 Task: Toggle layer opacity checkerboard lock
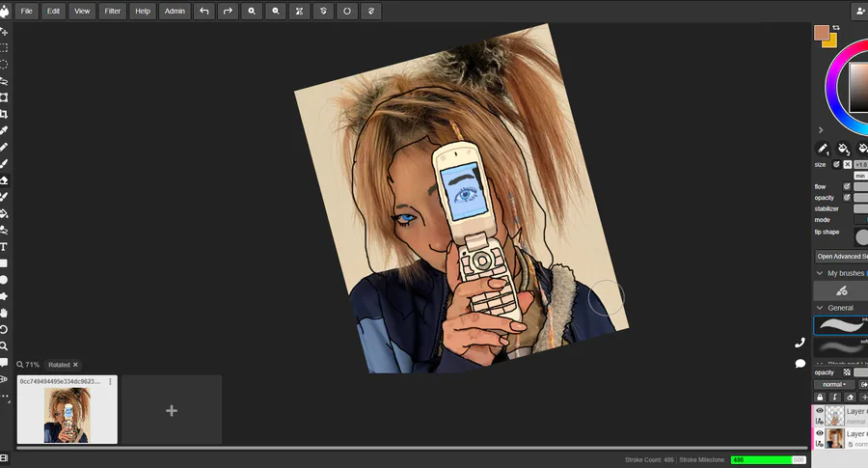click(847, 372)
